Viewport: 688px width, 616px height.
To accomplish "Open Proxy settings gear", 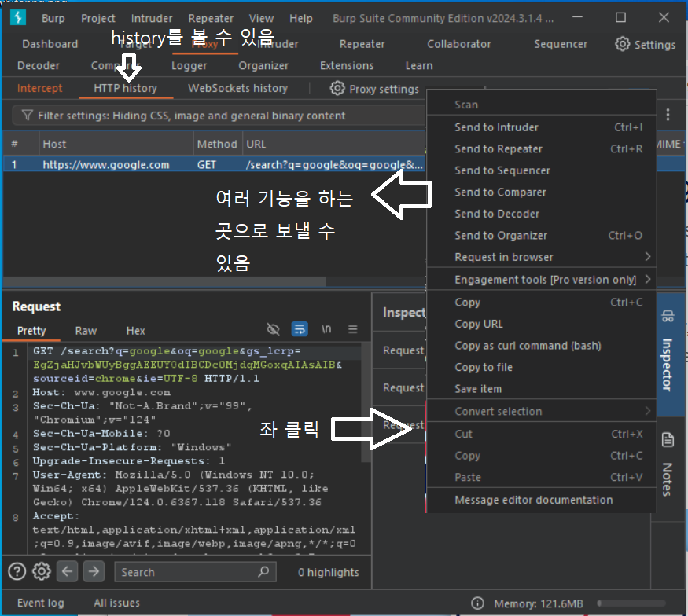I will click(337, 89).
